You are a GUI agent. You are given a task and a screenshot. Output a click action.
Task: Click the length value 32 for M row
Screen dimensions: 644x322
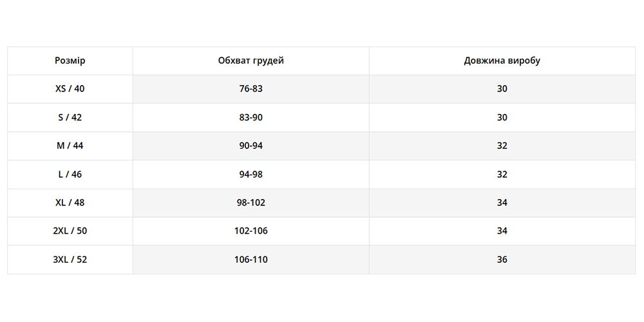click(502, 146)
